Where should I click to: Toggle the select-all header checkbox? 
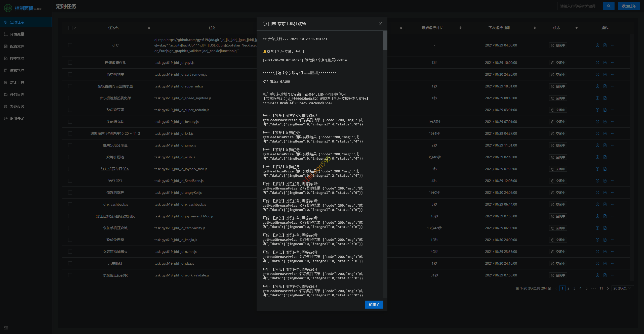pos(70,28)
